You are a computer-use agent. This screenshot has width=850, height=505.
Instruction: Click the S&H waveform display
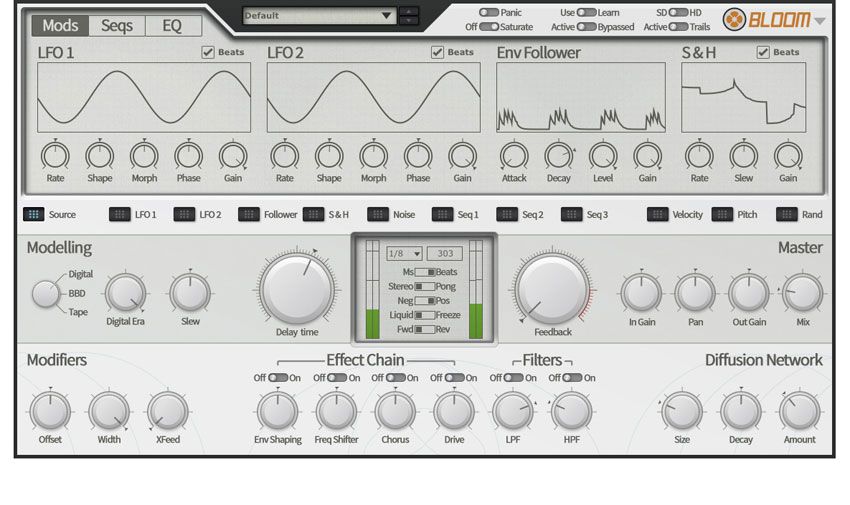pyautogui.click(x=744, y=98)
